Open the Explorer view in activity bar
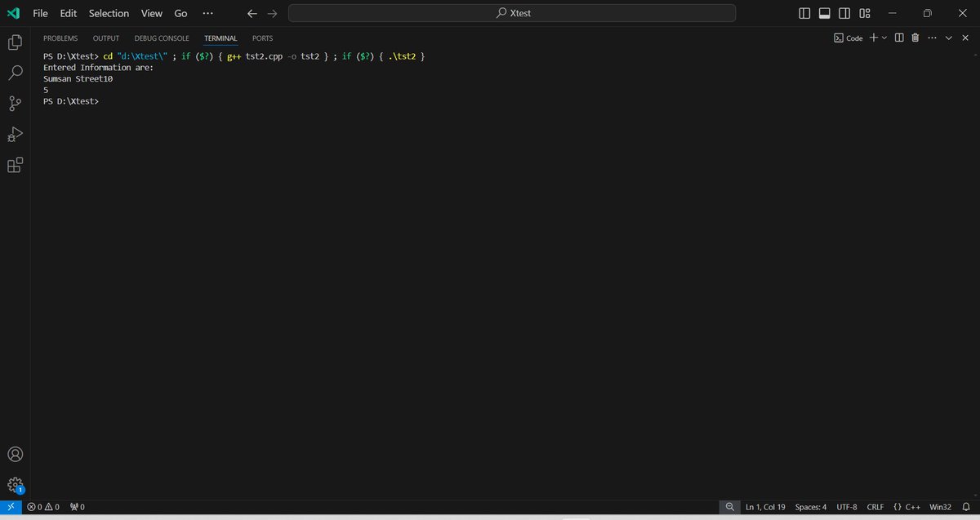This screenshot has width=980, height=520. point(15,42)
